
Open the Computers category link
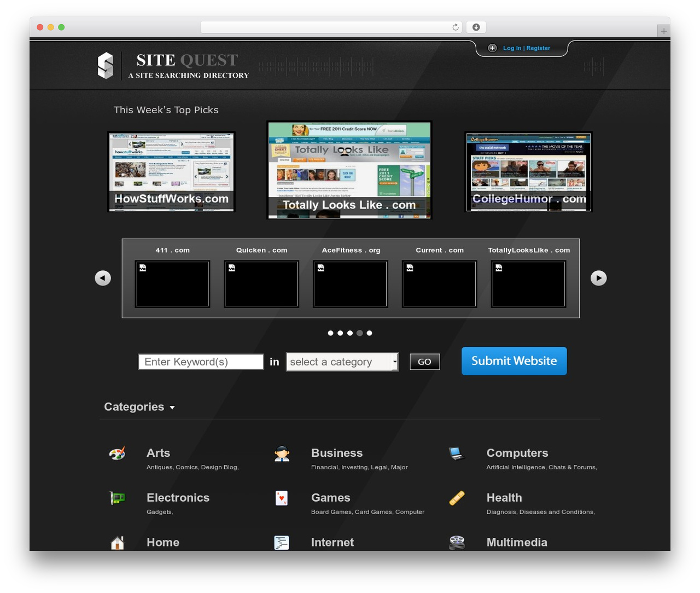pos(517,453)
